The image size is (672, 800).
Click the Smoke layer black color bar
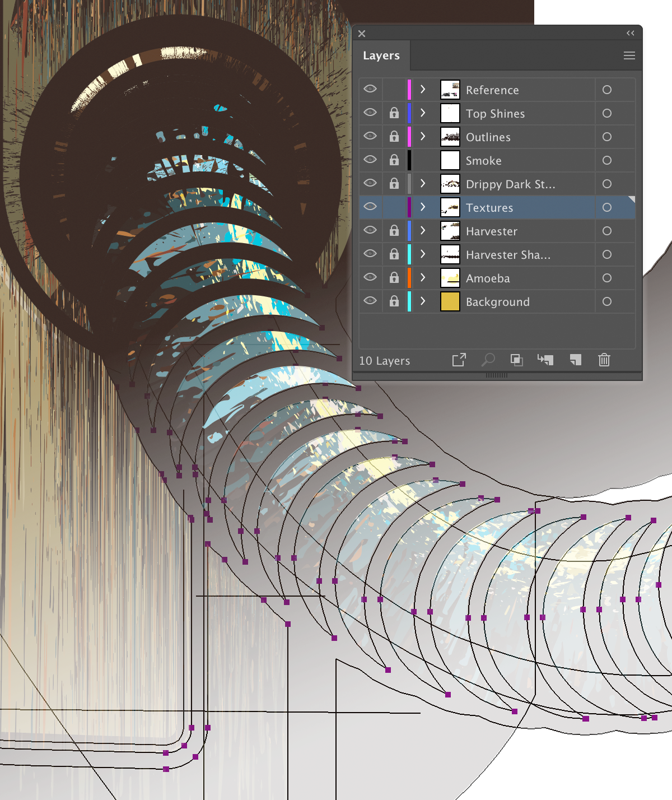pos(409,160)
